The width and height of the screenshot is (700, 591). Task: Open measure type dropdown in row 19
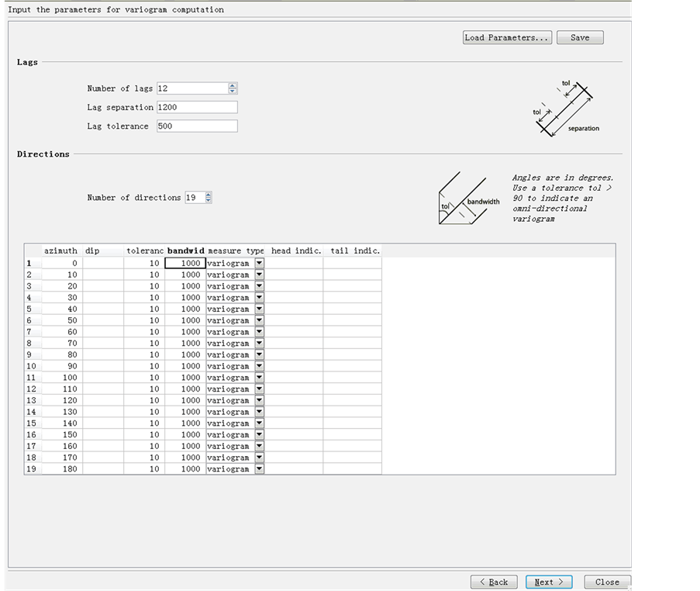point(259,469)
